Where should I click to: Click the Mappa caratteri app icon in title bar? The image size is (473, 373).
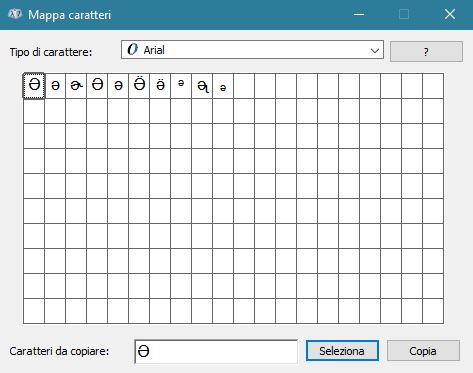tap(15, 14)
